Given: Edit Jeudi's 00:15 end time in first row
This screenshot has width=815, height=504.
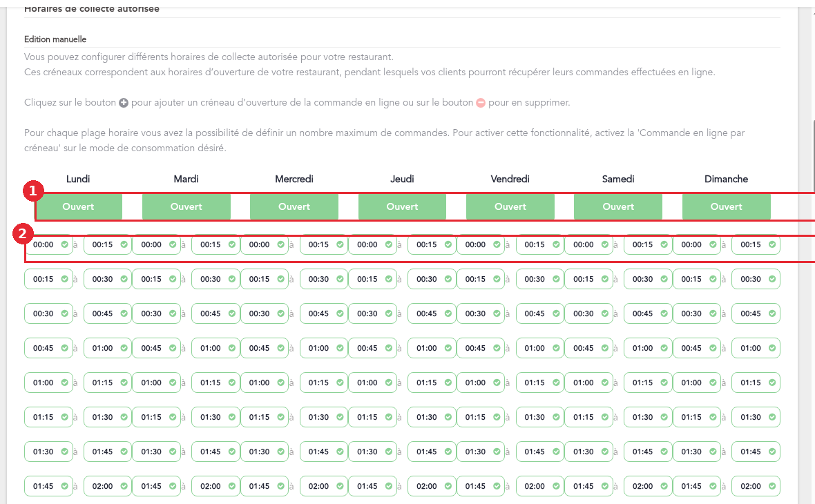Looking at the screenshot, I should pos(432,244).
